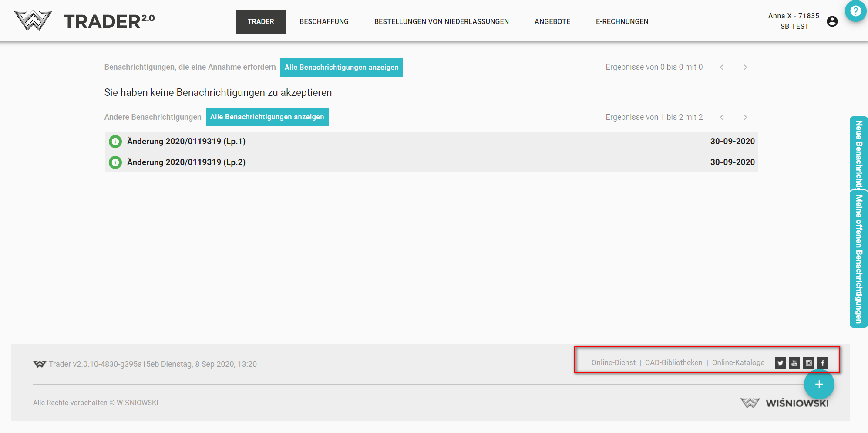Go to next page of Andere Benachrichtigungen
868x433 pixels.
[745, 117]
